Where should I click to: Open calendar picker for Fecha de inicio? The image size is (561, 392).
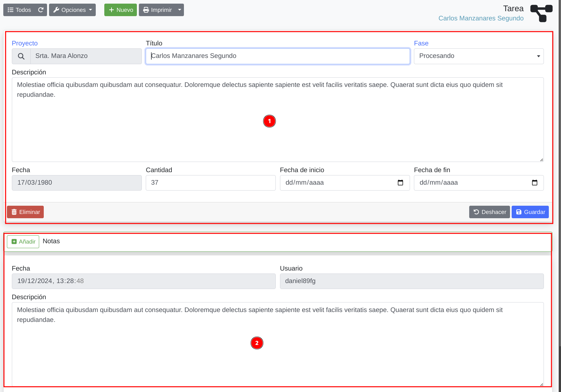[400, 183]
